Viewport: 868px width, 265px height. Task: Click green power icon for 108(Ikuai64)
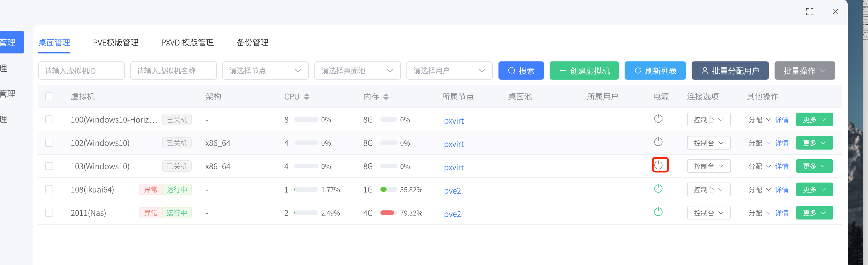[658, 189]
